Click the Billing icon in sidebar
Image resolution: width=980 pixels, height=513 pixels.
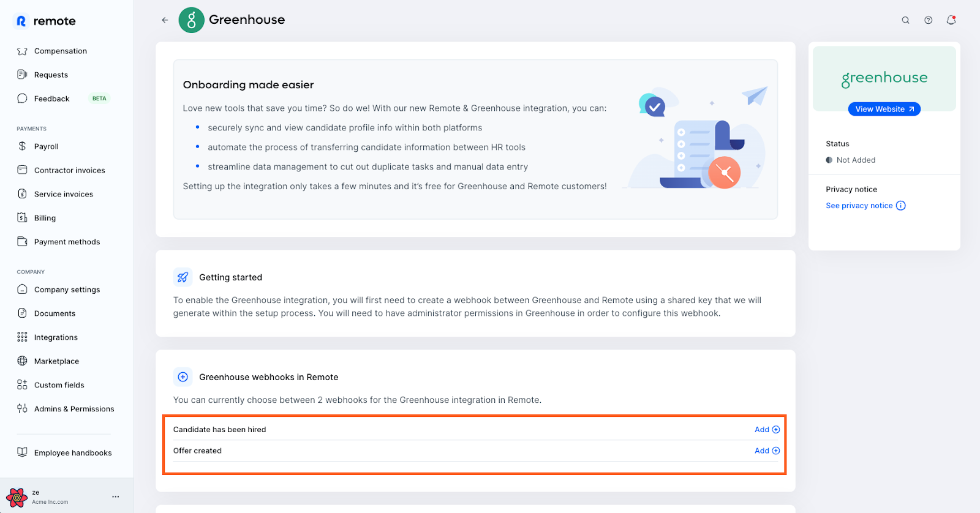click(x=22, y=218)
